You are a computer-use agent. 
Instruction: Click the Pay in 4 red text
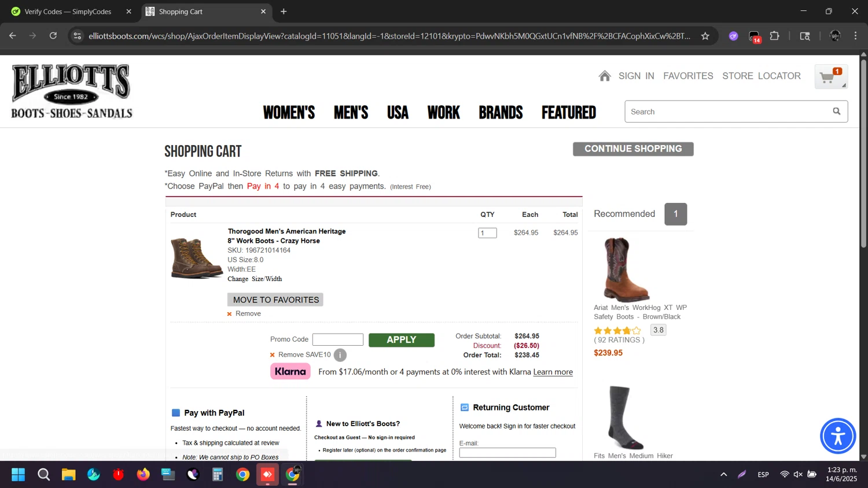[x=263, y=186]
